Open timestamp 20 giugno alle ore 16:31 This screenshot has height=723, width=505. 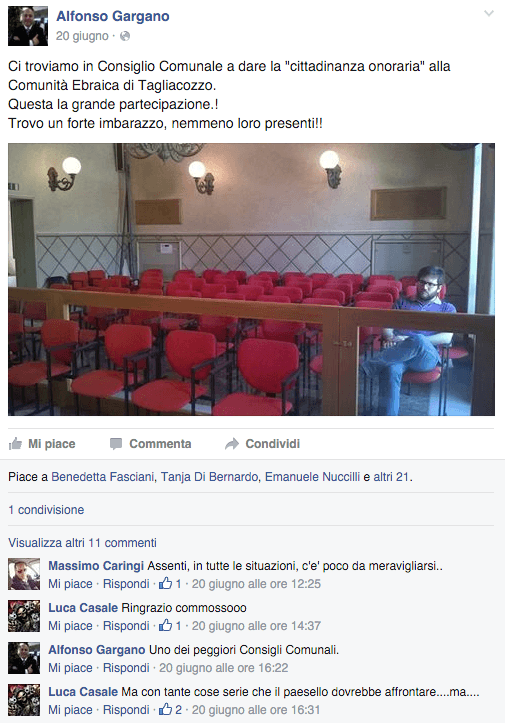(x=256, y=710)
